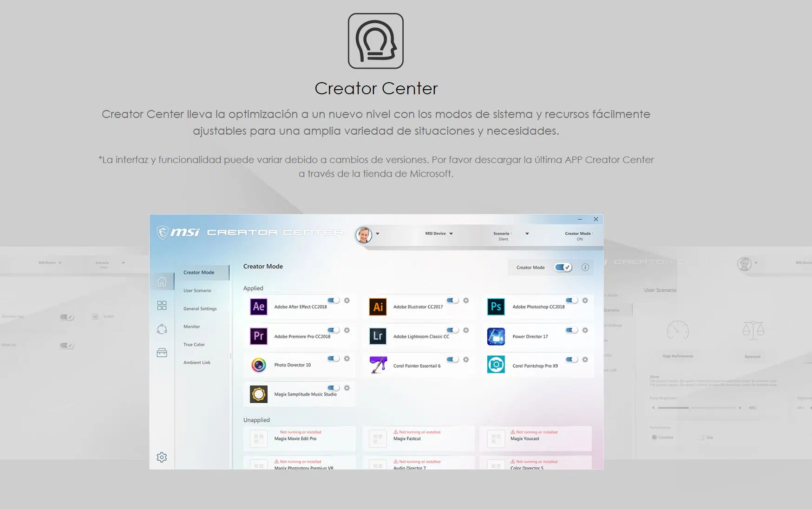This screenshot has height=509, width=812.
Task: Open settings gear for Photo Director 10
Action: (347, 359)
